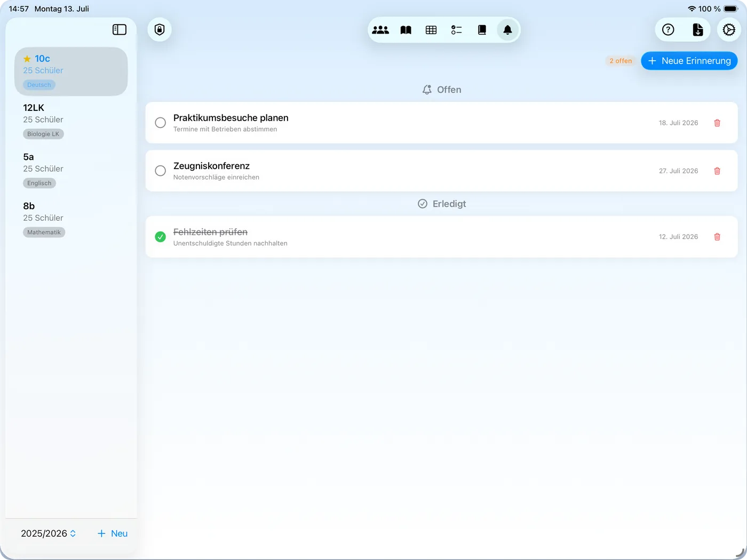The width and height of the screenshot is (747, 560).
Task: Delete the Zeugniskonferenz reminder
Action: [717, 171]
